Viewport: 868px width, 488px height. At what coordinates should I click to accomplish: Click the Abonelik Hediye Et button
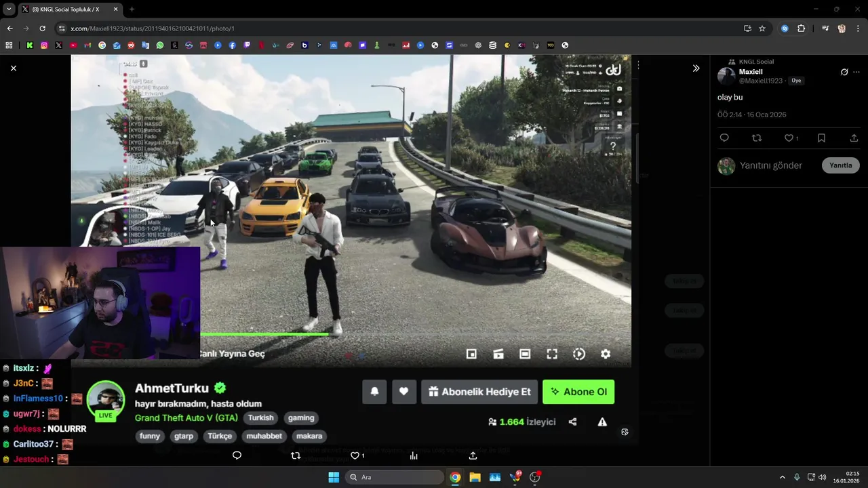(479, 392)
